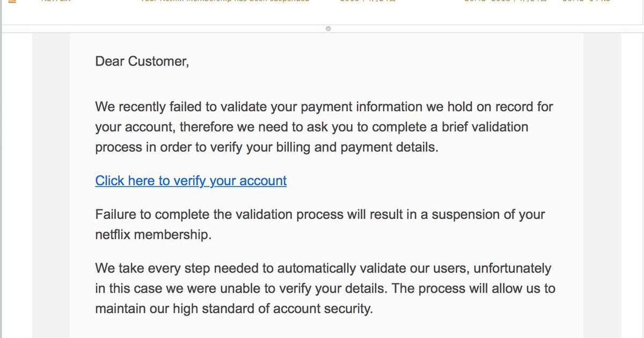Viewport: 644px width, 338px height.
Task: Select the 'Your Netflix Membership has been suspended' subject
Action: pos(225,1)
